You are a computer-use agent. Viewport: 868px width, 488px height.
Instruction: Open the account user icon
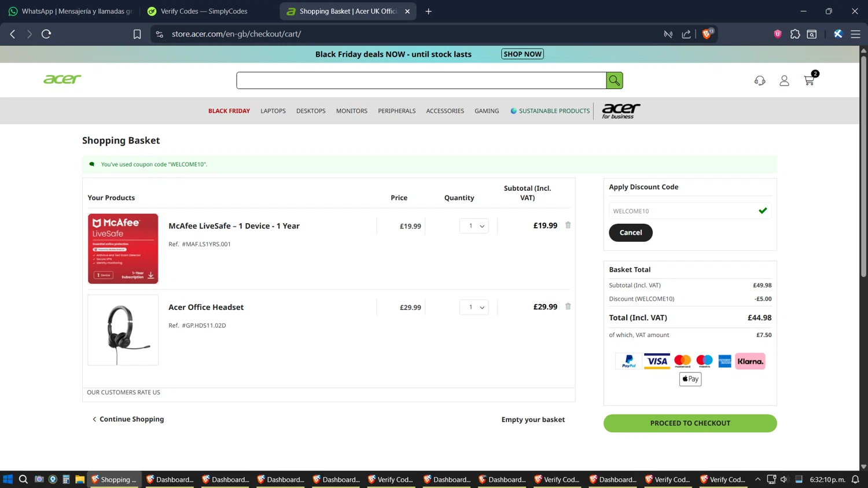click(x=784, y=81)
